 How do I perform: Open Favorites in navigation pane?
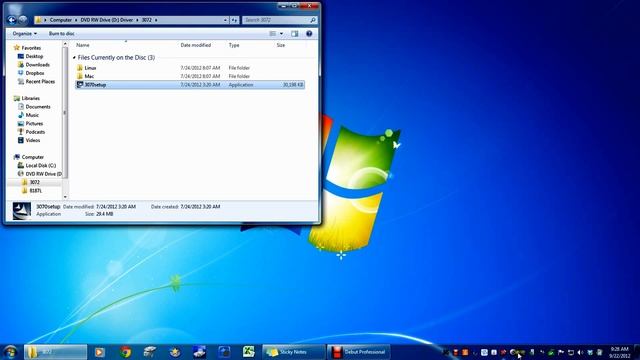tap(31, 48)
